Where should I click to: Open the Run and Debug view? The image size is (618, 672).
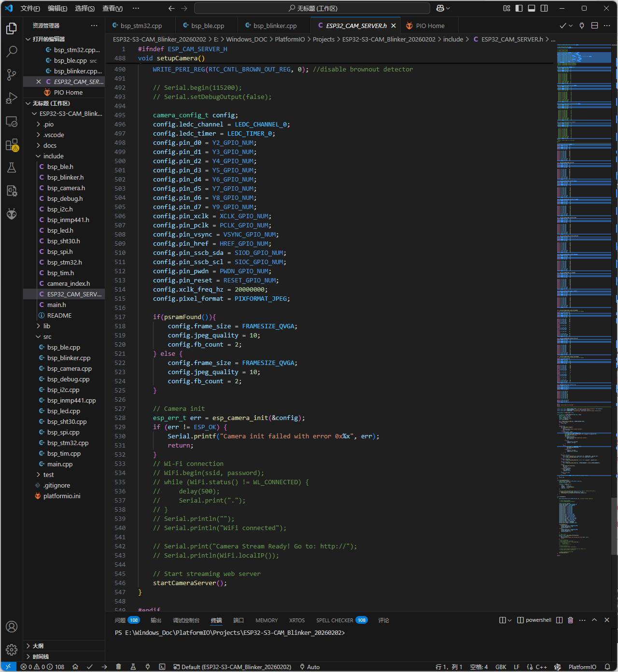pyautogui.click(x=12, y=98)
